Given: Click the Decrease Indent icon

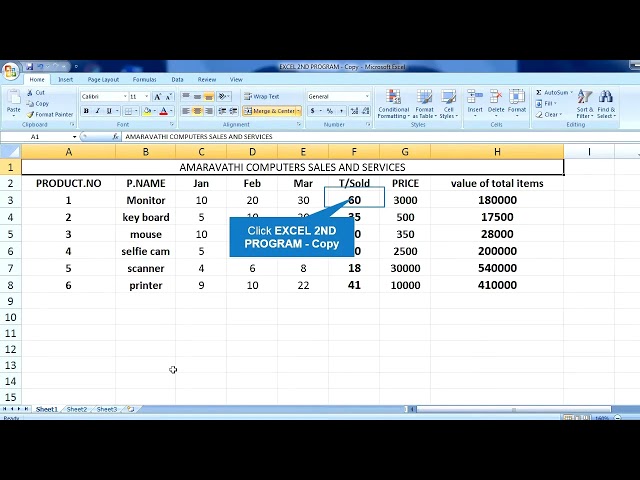Looking at the screenshot, I should coord(222,111).
